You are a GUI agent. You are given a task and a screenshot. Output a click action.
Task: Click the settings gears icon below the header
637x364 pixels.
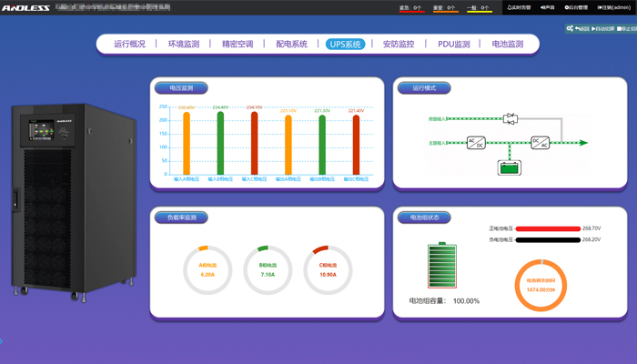tap(570, 28)
